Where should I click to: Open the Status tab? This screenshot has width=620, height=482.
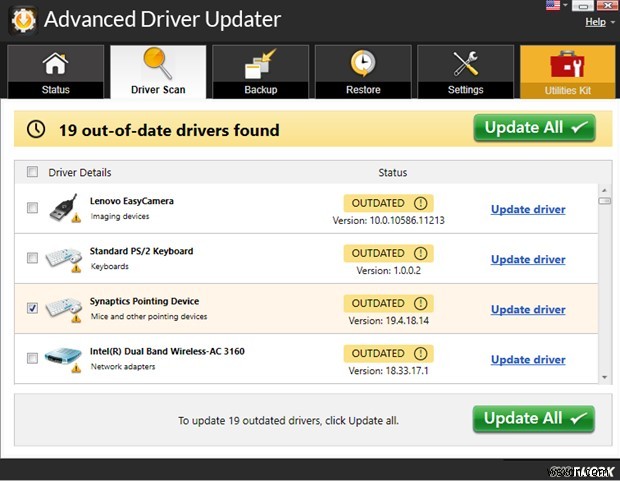click(x=55, y=72)
